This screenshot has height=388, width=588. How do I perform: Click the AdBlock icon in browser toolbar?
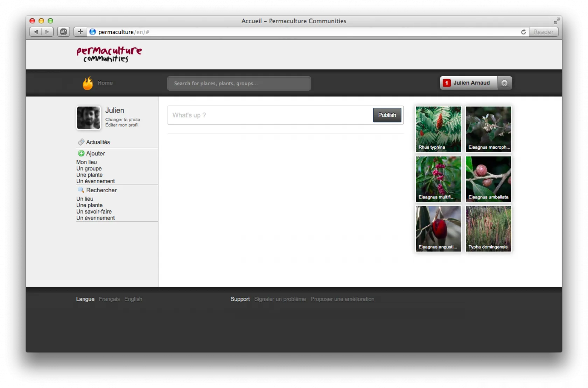coord(63,32)
